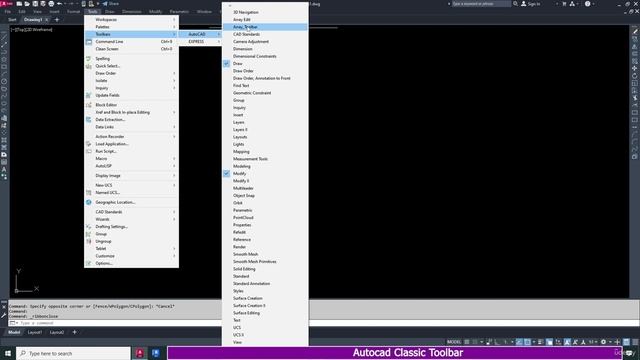Uncheck the Draw toolbar entry
This screenshot has height=360, width=640.
(265, 64)
